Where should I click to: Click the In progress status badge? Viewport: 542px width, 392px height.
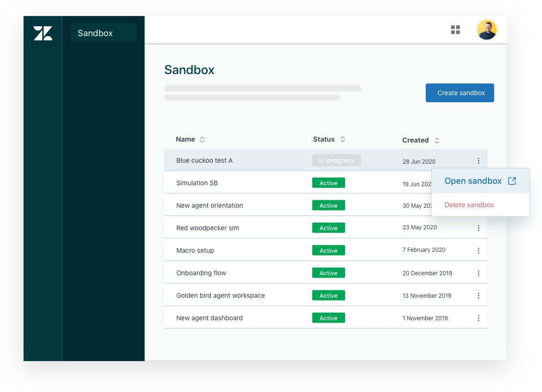click(336, 160)
